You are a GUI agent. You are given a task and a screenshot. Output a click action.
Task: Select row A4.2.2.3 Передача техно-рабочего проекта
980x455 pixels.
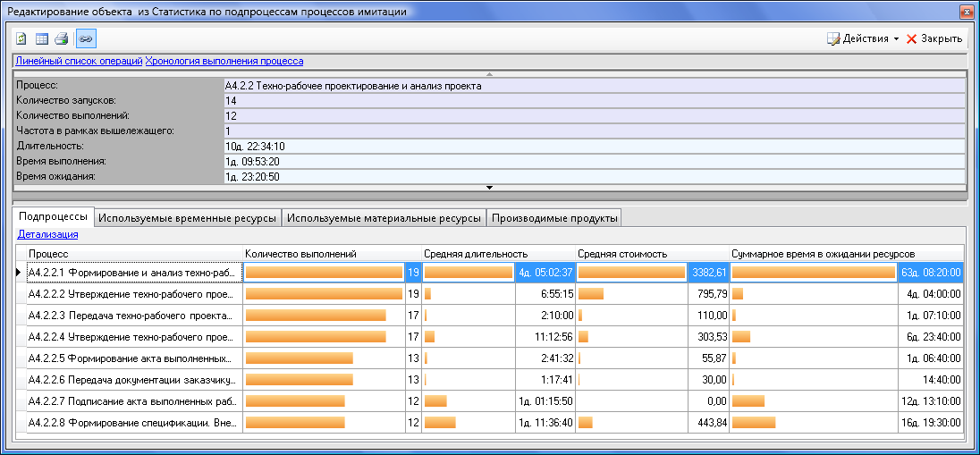coord(132,315)
